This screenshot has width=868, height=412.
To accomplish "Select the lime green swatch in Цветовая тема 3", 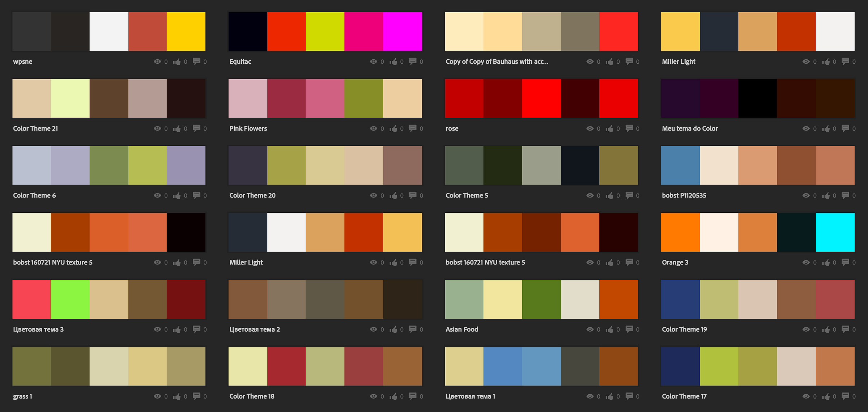I will point(70,299).
